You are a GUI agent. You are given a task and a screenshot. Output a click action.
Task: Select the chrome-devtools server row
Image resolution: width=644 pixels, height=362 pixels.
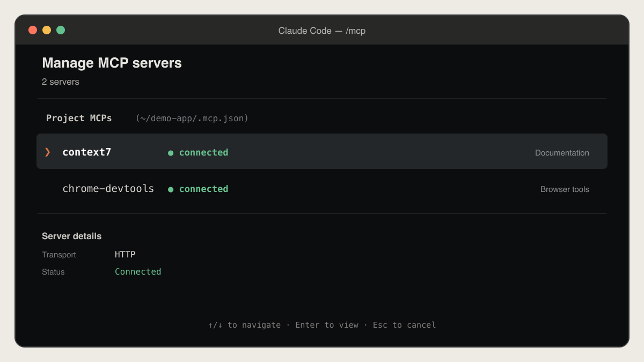click(x=322, y=189)
